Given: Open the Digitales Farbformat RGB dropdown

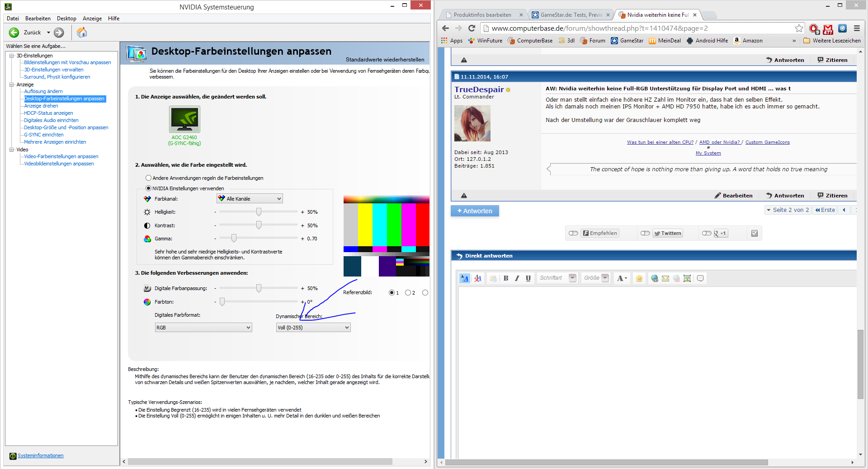Looking at the screenshot, I should tap(203, 328).
